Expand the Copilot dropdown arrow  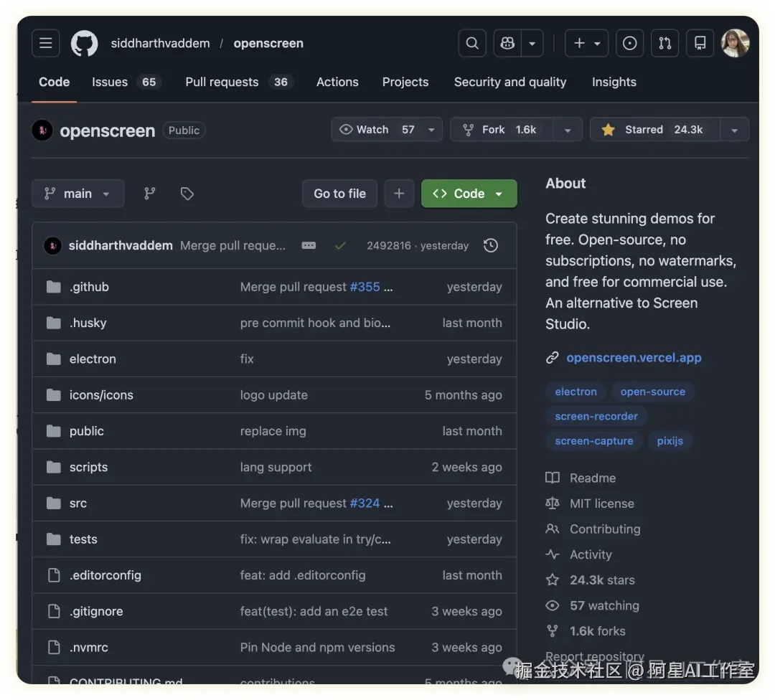532,44
